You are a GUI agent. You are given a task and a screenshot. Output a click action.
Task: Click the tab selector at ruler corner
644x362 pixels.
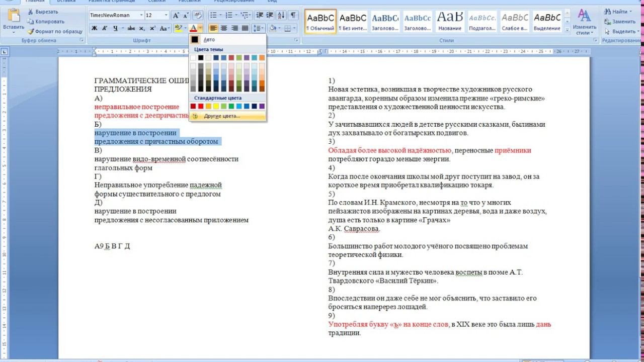coord(5,51)
